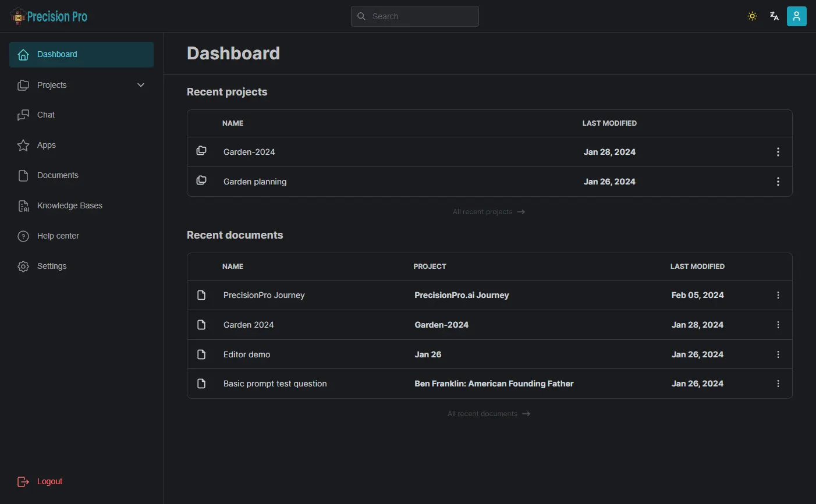
Task: Click the Precision Pro logo
Action: pos(49,16)
